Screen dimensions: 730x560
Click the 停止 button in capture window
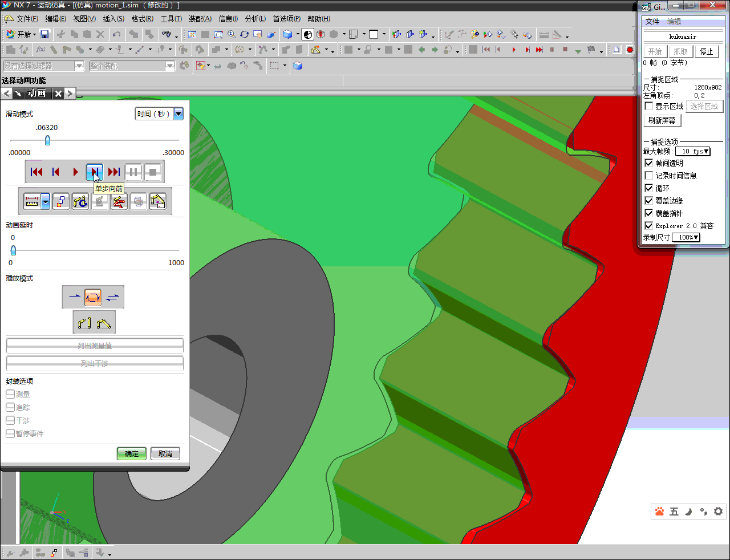tap(707, 51)
